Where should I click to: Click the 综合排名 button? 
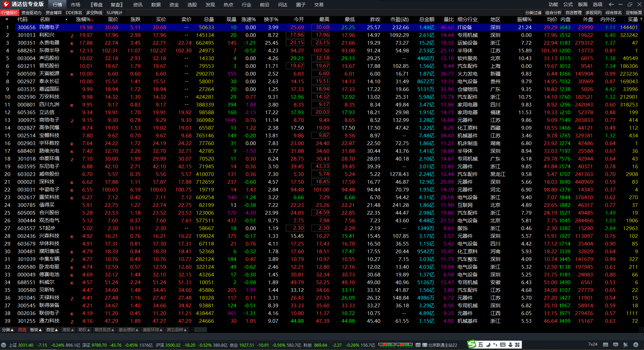tap(614, 13)
